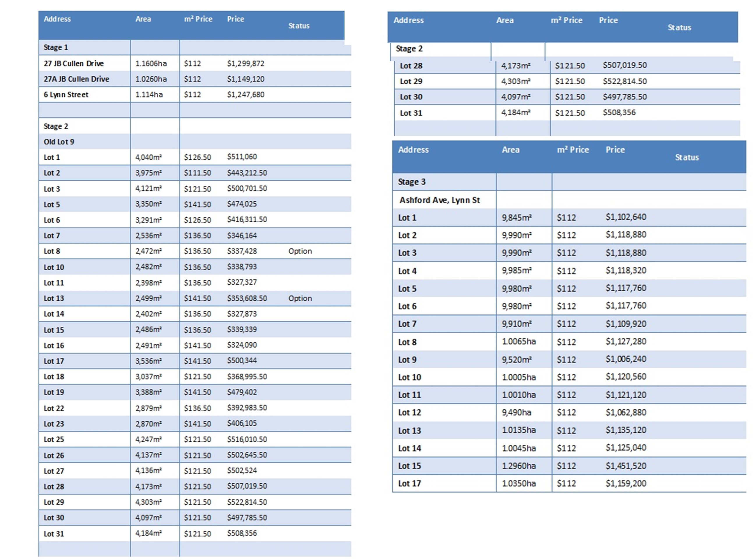
Task: Click the 9,490ha area cell
Action: click(x=516, y=412)
